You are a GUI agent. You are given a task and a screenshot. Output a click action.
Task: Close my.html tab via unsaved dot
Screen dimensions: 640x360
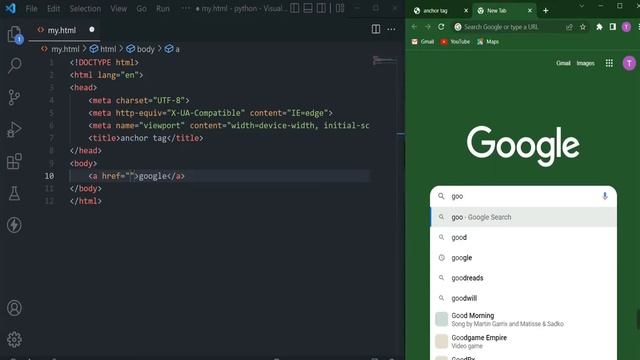click(x=91, y=29)
